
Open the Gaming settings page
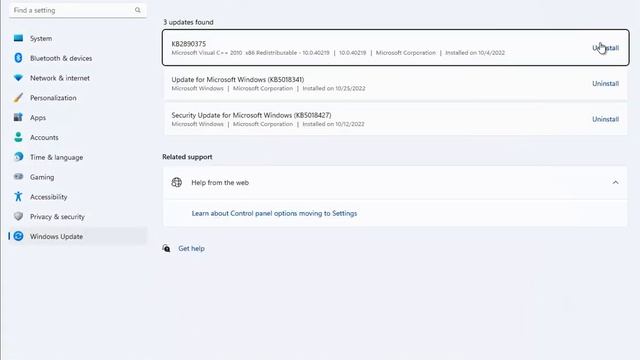coord(78,177)
